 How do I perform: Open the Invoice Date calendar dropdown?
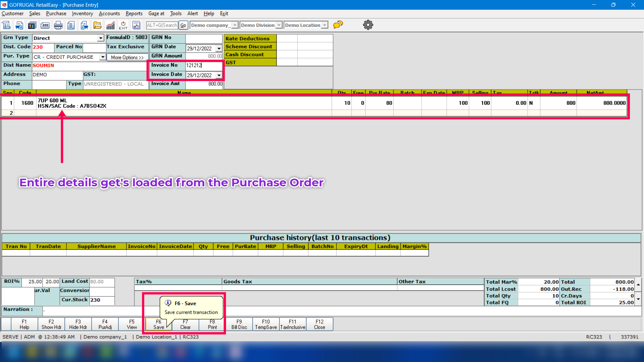(x=219, y=75)
